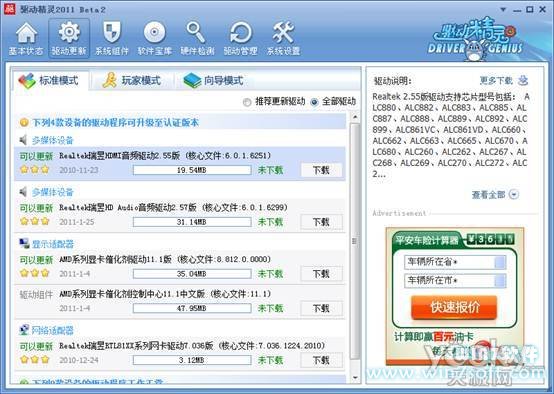Click 下载 for Realtek HDMI audio driver
This screenshot has width=554, height=394.
(x=321, y=170)
